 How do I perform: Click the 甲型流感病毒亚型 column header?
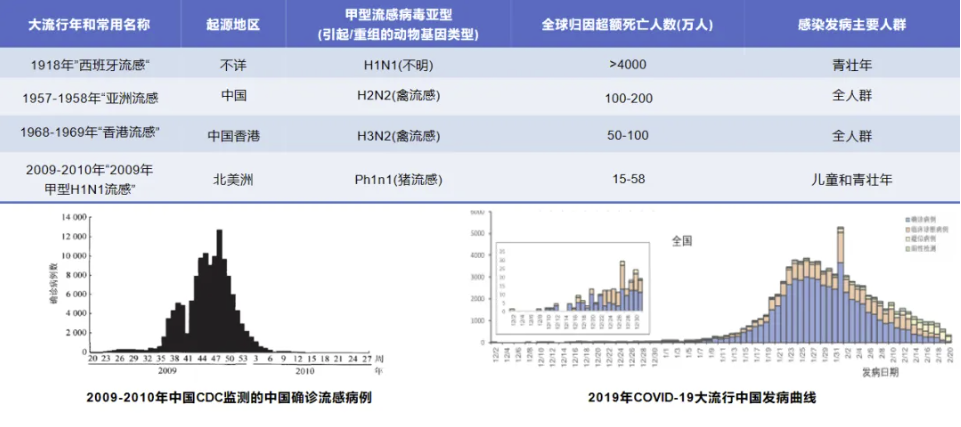click(x=397, y=25)
